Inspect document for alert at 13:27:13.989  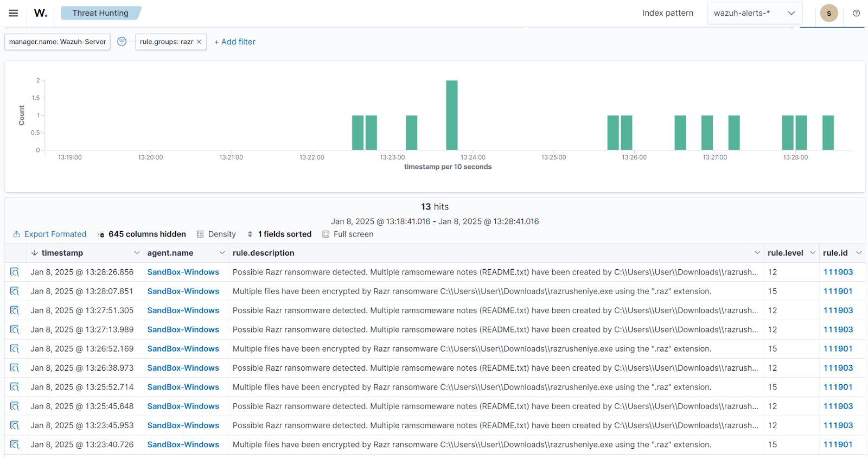[15, 329]
